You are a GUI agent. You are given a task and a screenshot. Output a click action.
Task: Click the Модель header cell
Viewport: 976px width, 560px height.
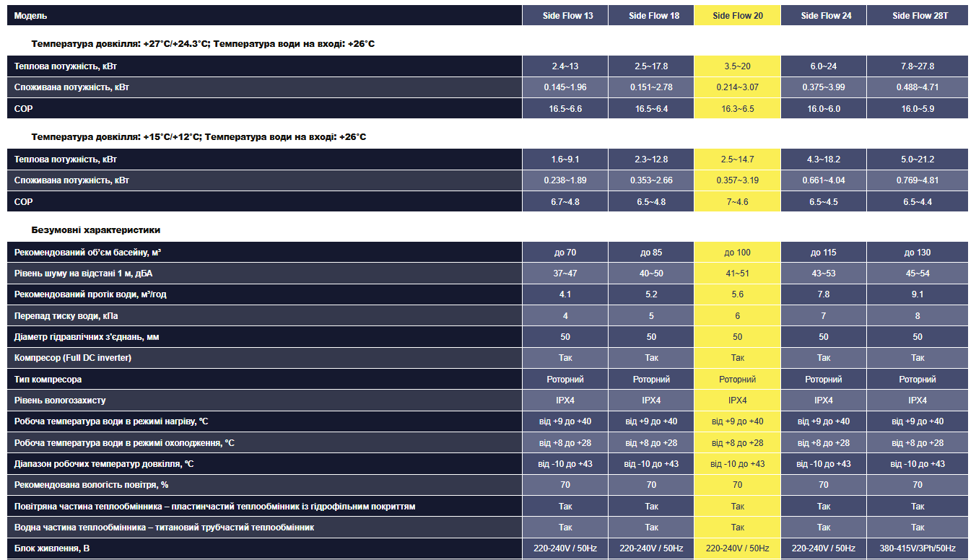(x=31, y=16)
